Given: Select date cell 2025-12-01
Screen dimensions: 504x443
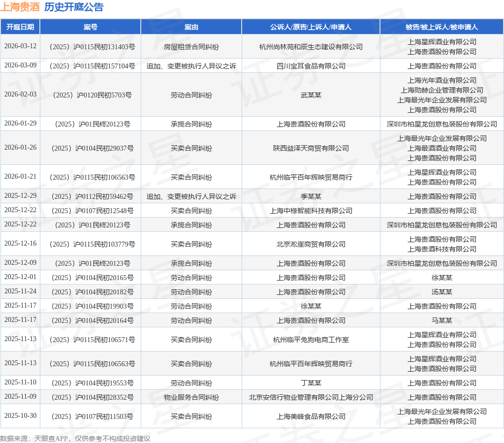Looking at the screenshot, I should point(20,277).
